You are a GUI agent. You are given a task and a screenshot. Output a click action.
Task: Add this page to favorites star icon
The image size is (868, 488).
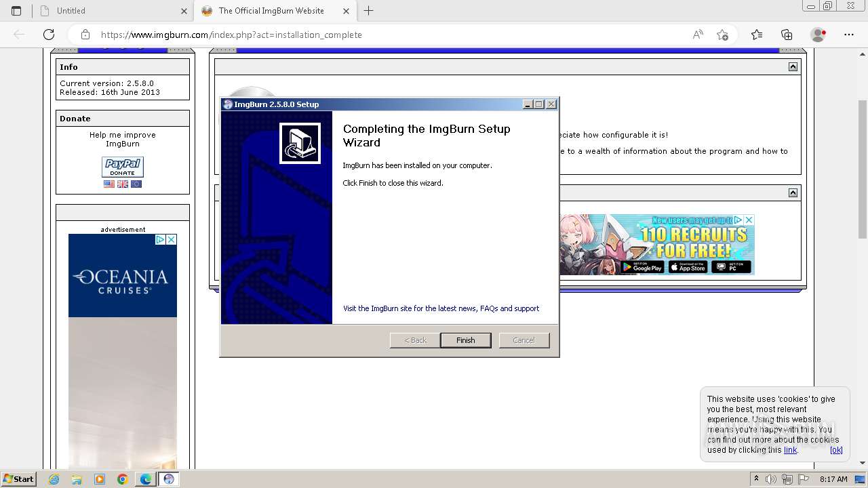(722, 35)
